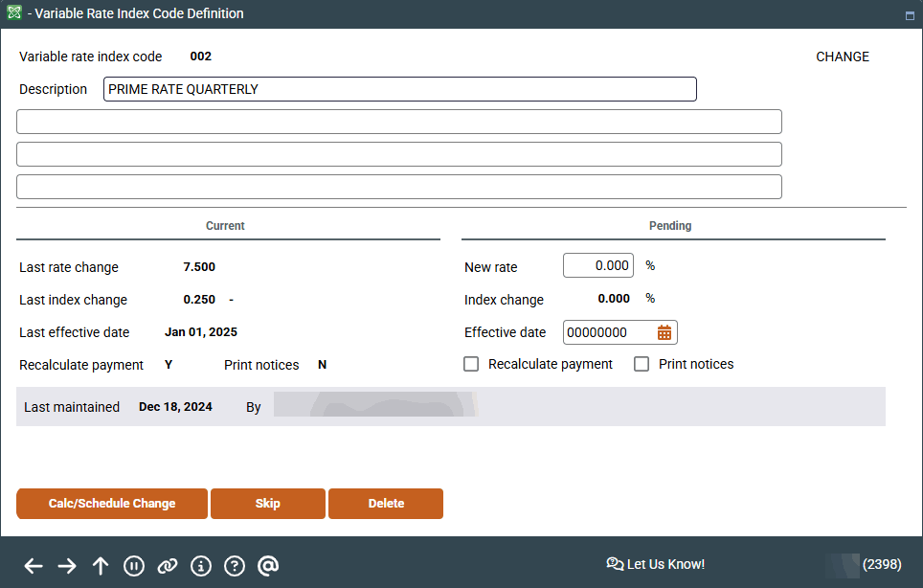Click the maximize window icon in title bar
Screen dimensions: 923x588
click(910, 15)
